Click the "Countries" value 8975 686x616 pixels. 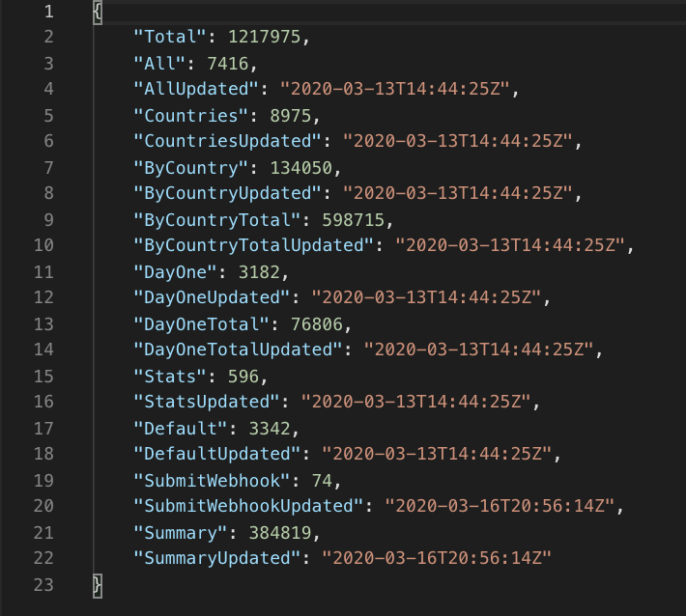291,116
